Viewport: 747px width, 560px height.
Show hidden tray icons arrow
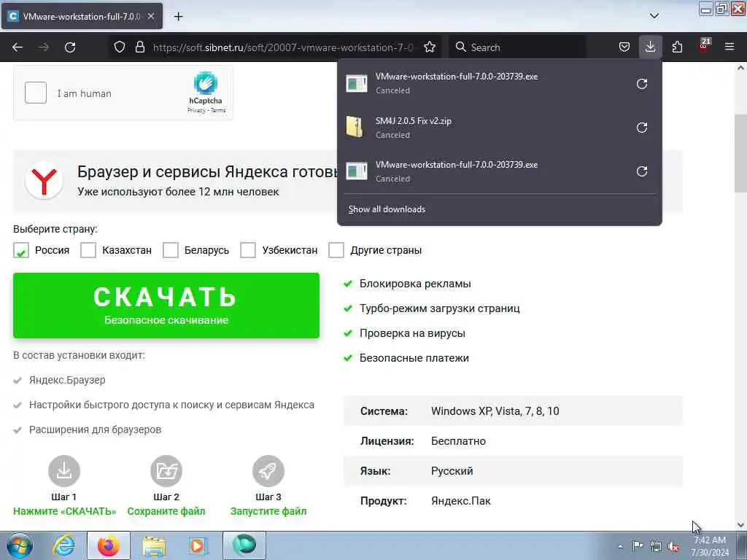(620, 547)
